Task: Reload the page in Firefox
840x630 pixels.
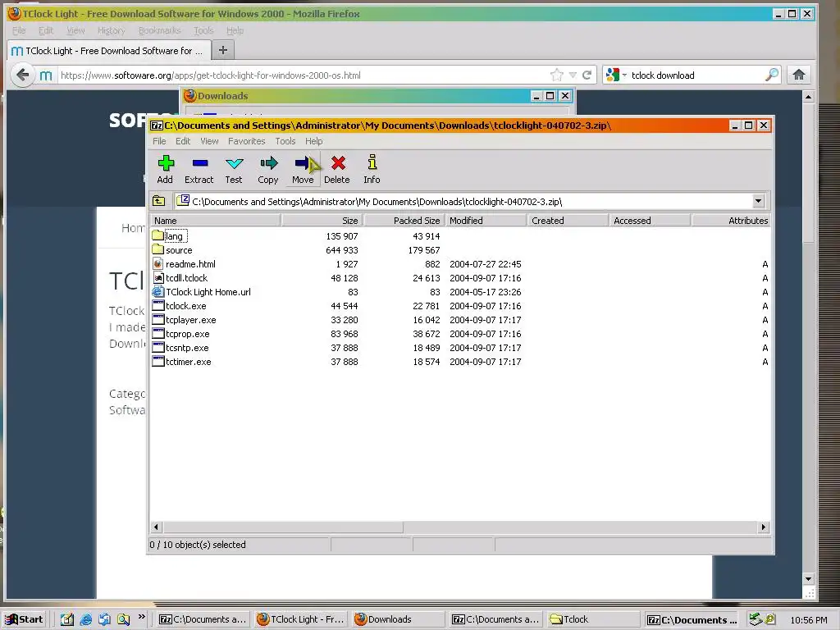Action: coord(587,75)
